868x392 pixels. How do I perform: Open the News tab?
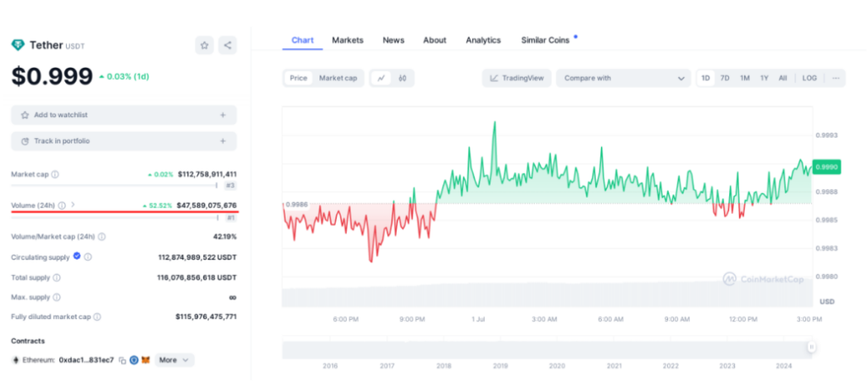(393, 40)
